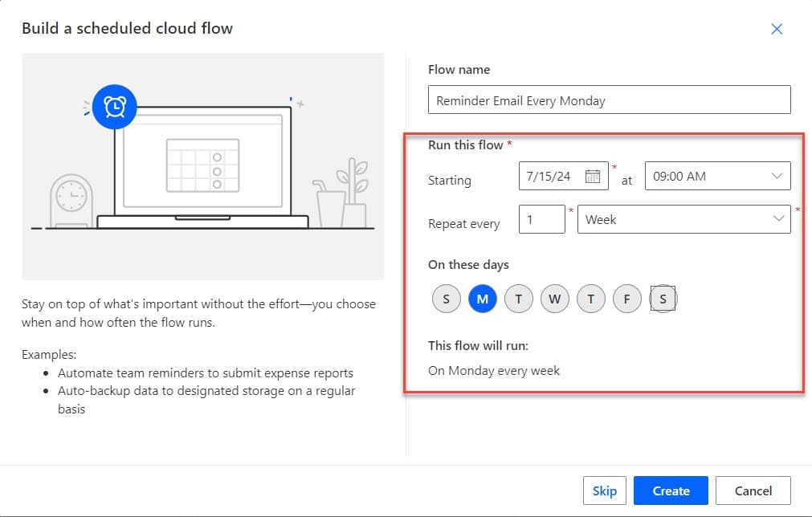Click the laptop calendar illustration
Viewport: 812px width, 517px height.
coord(202,165)
